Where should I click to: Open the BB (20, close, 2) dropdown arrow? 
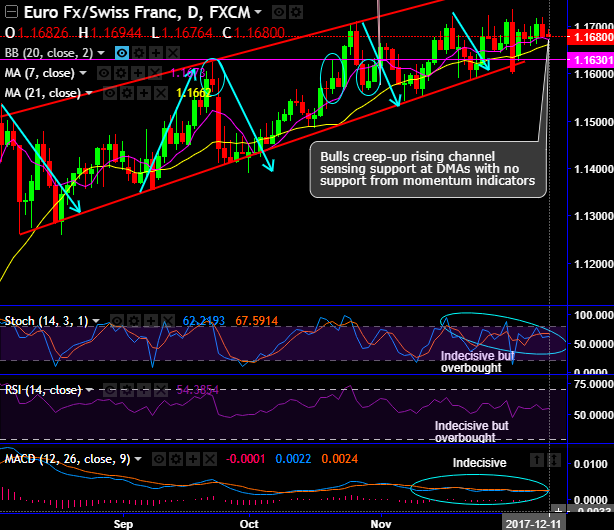pyautogui.click(x=101, y=52)
